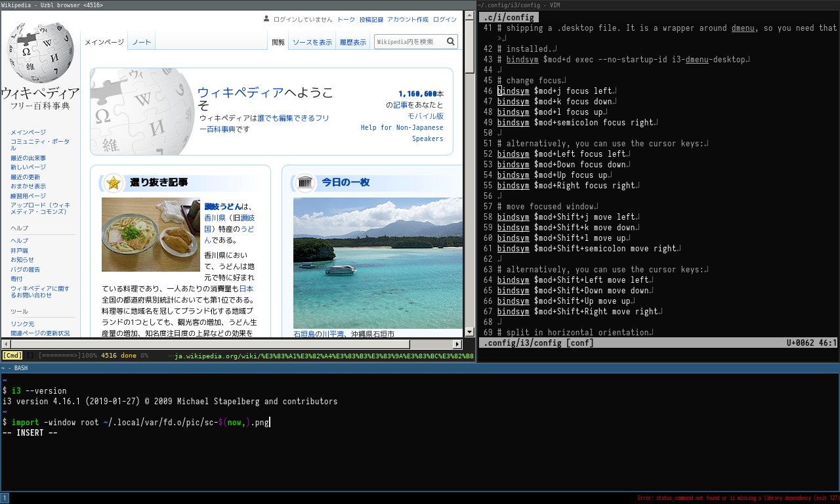Open the アカウント作成 link
The height and width of the screenshot is (504, 840).
[x=407, y=20]
